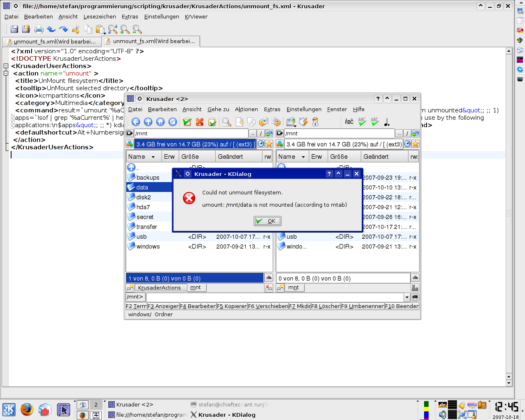Open the Paste clipboard icon in KrViewer
The image size is (525, 420).
[x=100, y=29]
